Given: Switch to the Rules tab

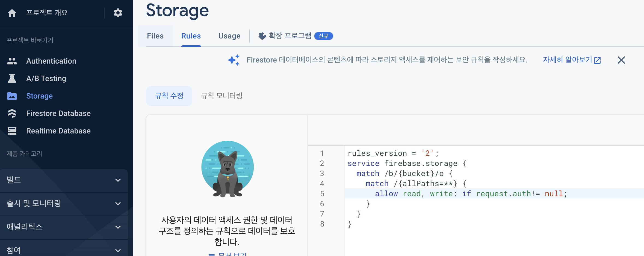Looking at the screenshot, I should [191, 36].
